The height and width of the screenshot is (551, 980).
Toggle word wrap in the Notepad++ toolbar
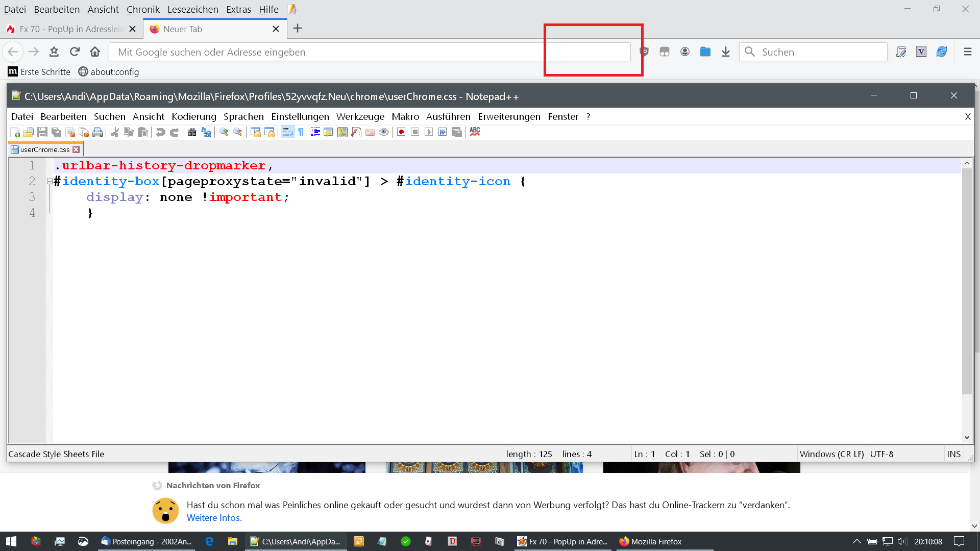[x=287, y=132]
